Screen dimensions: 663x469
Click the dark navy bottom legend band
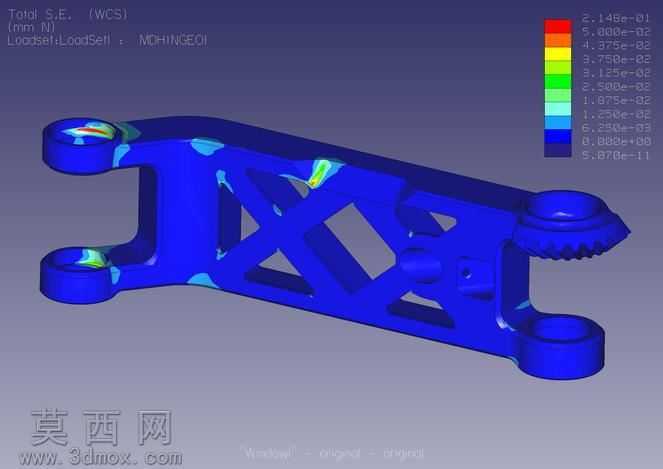[x=557, y=150]
